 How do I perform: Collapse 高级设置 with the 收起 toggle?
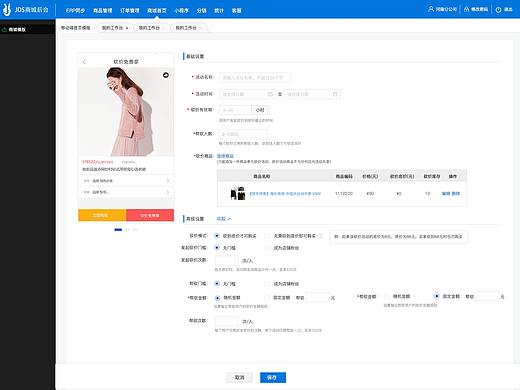[224, 219]
